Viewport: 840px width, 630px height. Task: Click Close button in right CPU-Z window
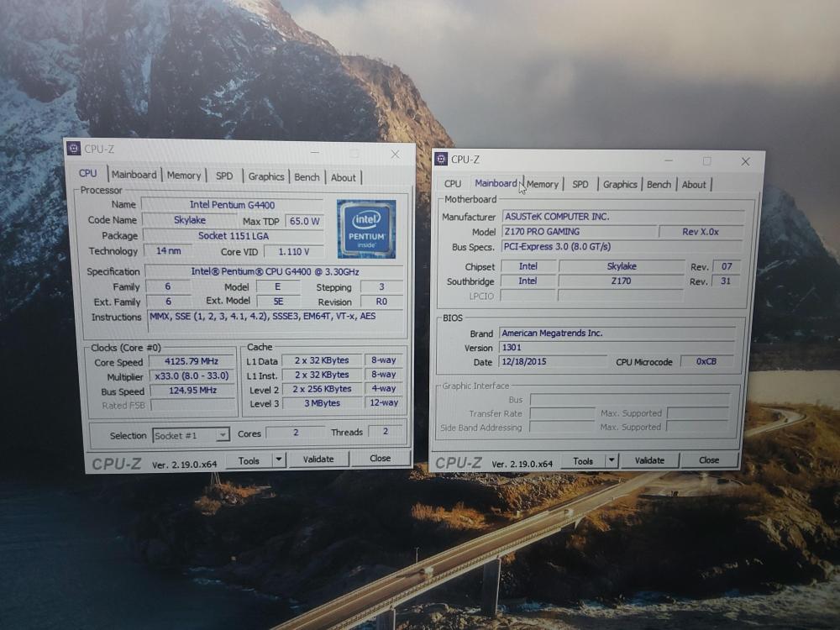[x=709, y=460]
